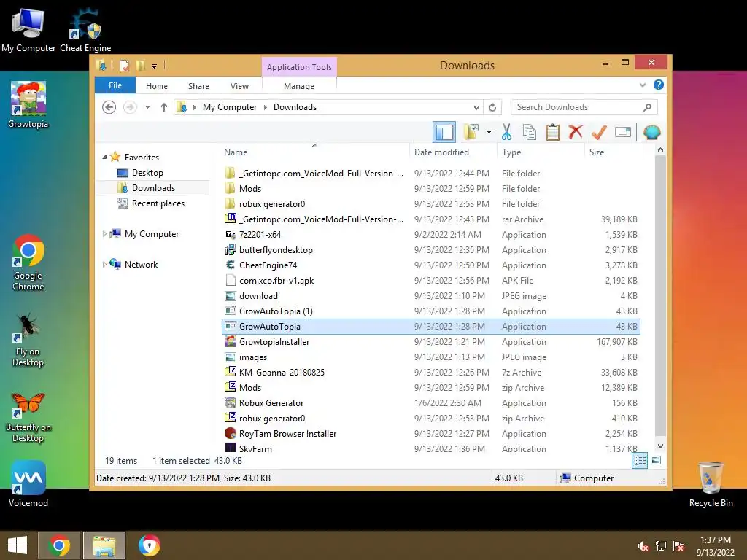Click the Chrome taskbar button
The image size is (747, 560).
pos(59,545)
